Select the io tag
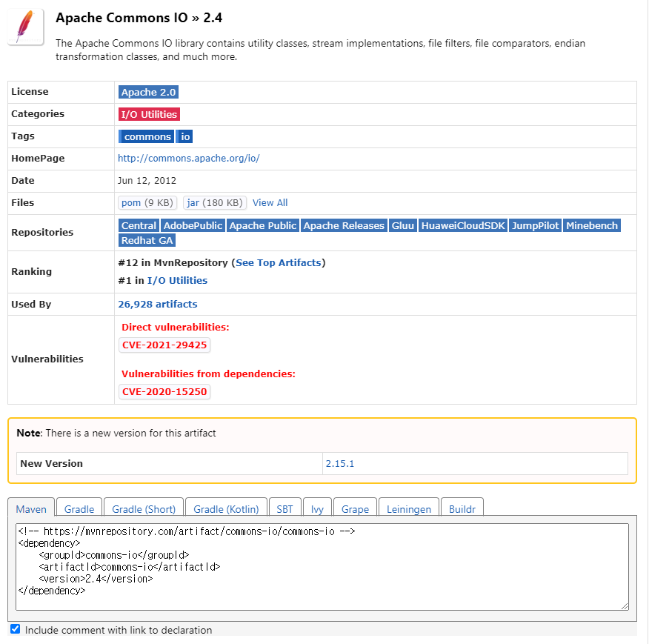649x644 pixels. tap(184, 136)
